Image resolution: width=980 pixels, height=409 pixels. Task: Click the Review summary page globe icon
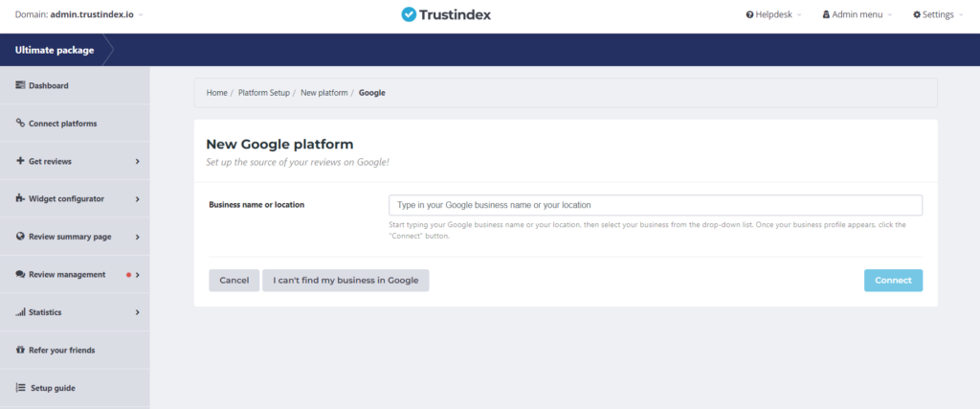20,237
